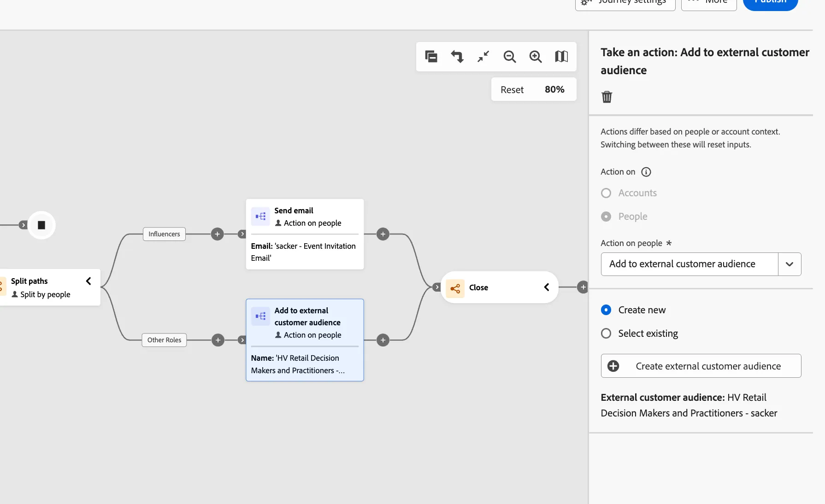
Task: Select the Other Roles path label
Action: tap(164, 340)
